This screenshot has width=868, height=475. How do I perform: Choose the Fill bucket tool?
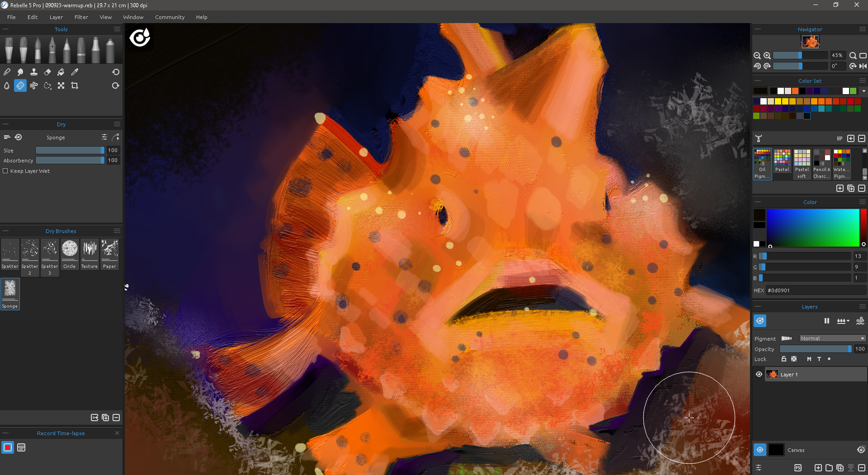(x=61, y=72)
